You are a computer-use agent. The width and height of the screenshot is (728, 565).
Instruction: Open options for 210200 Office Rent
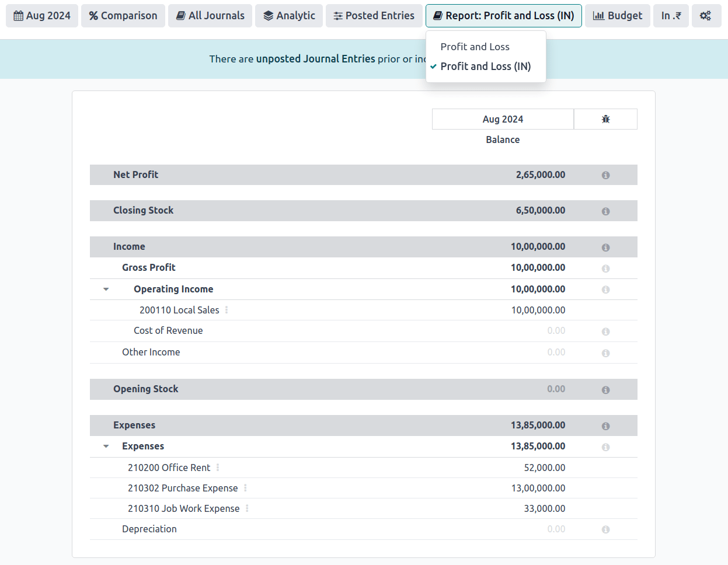click(x=217, y=467)
